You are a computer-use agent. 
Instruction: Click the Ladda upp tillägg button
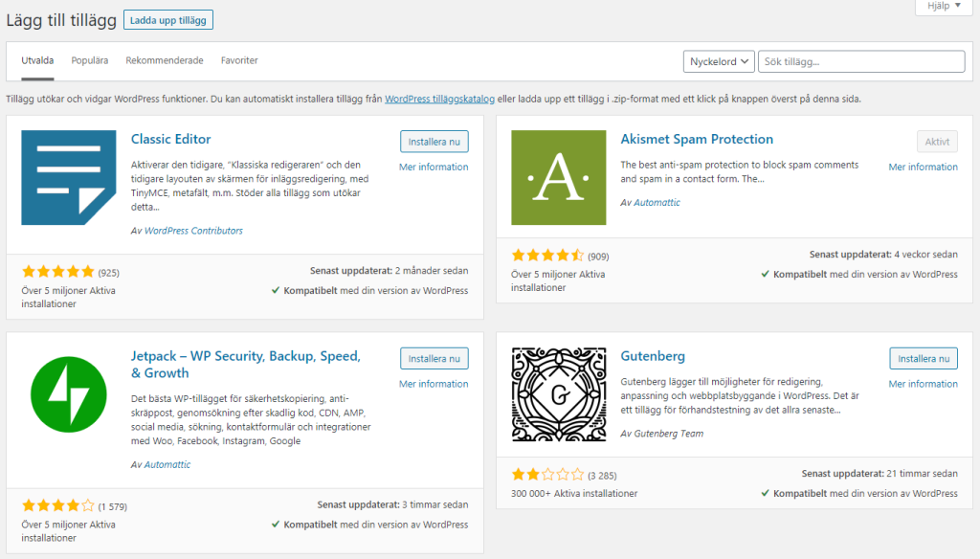coord(168,20)
